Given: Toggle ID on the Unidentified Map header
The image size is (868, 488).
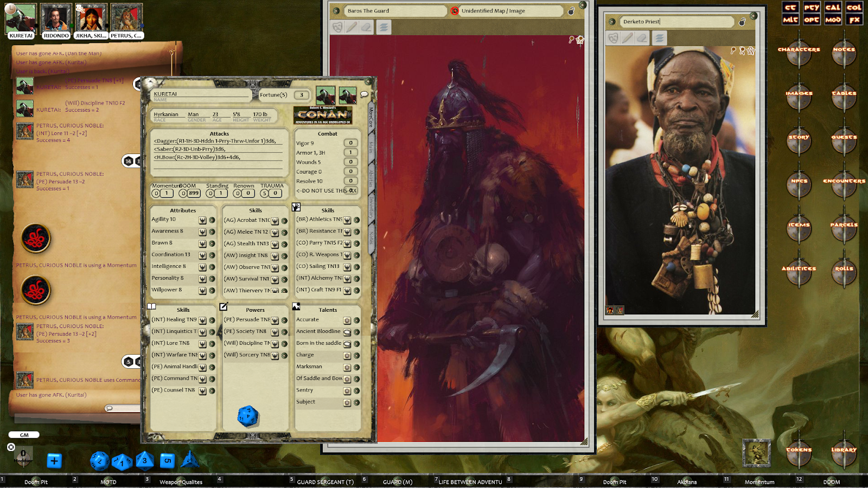Looking at the screenshot, I should pos(455,11).
